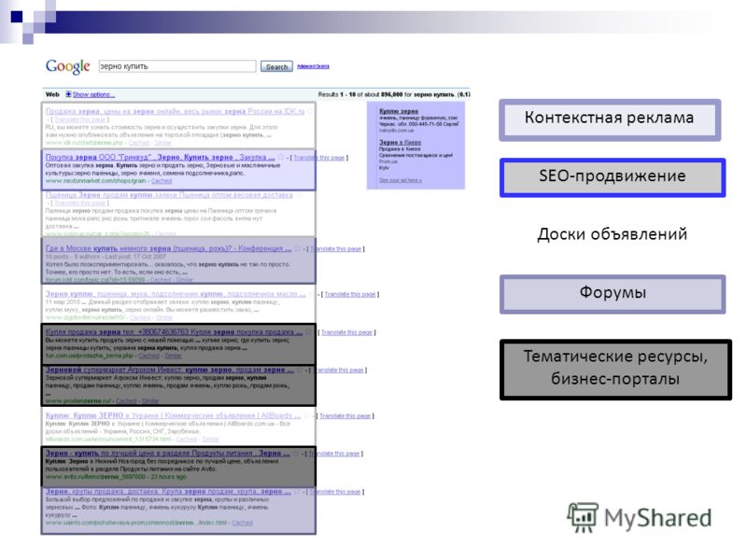747x560 pixels.
Task: Open result 'Зерно - купить по лучшей цене'
Action: [x=168, y=453]
